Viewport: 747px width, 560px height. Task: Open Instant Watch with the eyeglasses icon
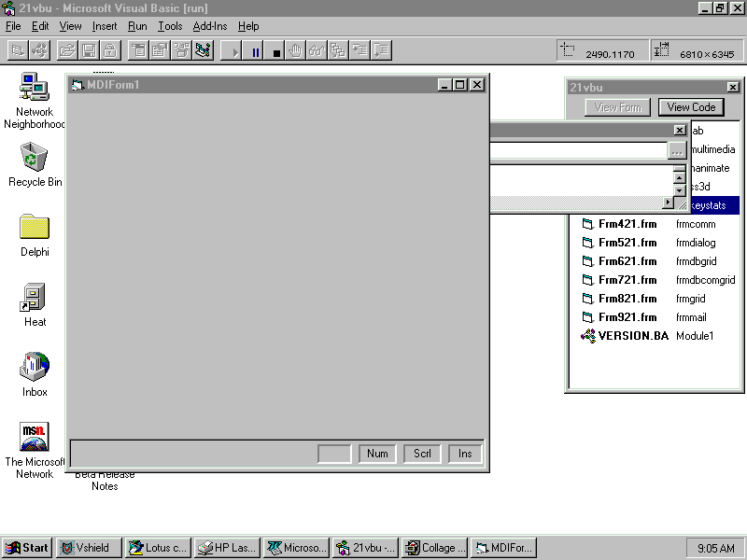click(x=317, y=50)
